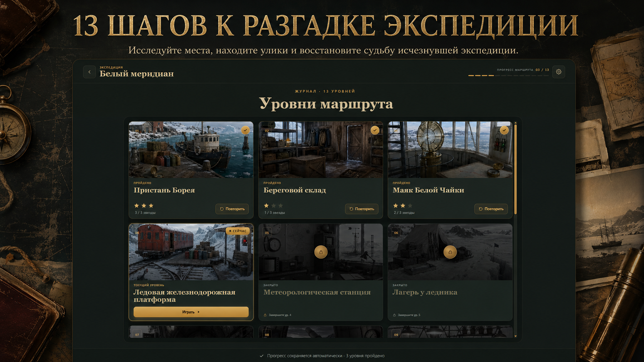Click the locked Лагерь у ледника thumbnail
The image size is (644, 362).
tap(450, 252)
